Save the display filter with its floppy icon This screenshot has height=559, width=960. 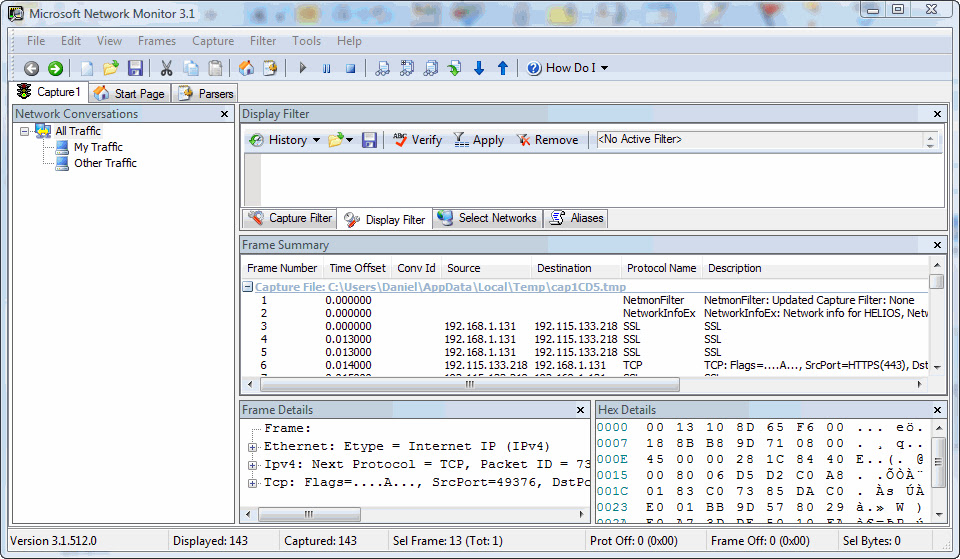[x=369, y=140]
